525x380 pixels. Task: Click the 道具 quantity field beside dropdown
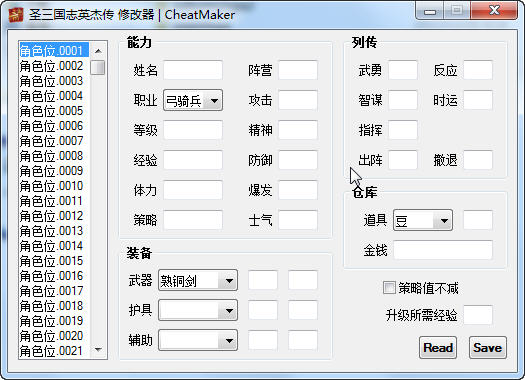[478, 220]
